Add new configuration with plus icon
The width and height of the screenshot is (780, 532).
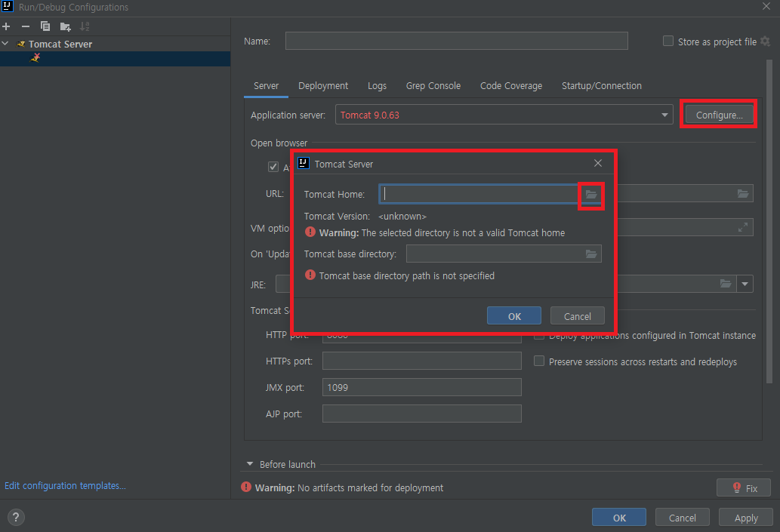pos(6,26)
